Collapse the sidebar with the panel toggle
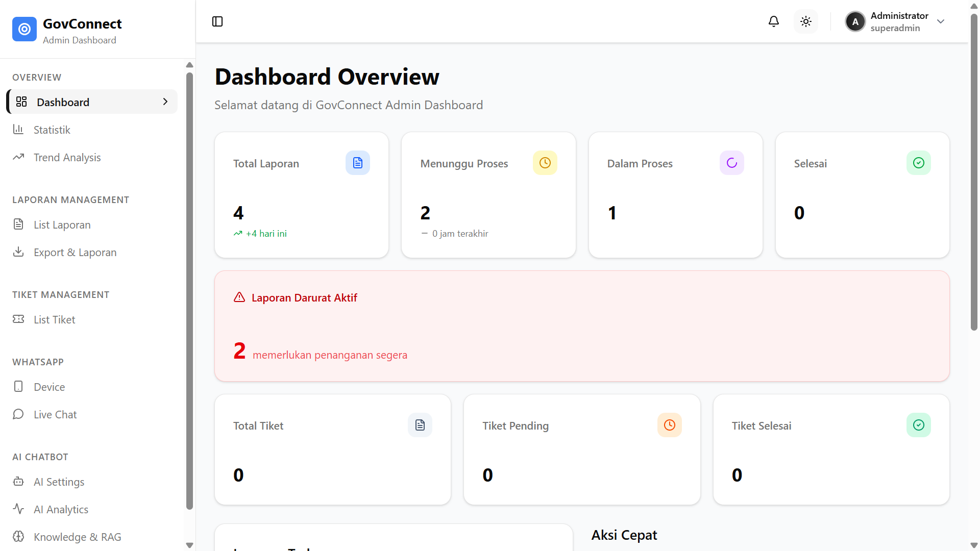The height and width of the screenshot is (551, 980). tap(217, 21)
